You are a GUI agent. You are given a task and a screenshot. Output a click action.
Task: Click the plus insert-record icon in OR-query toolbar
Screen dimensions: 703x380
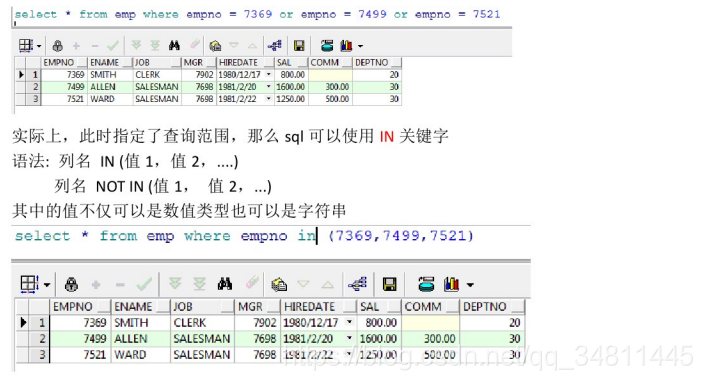[x=76, y=46]
